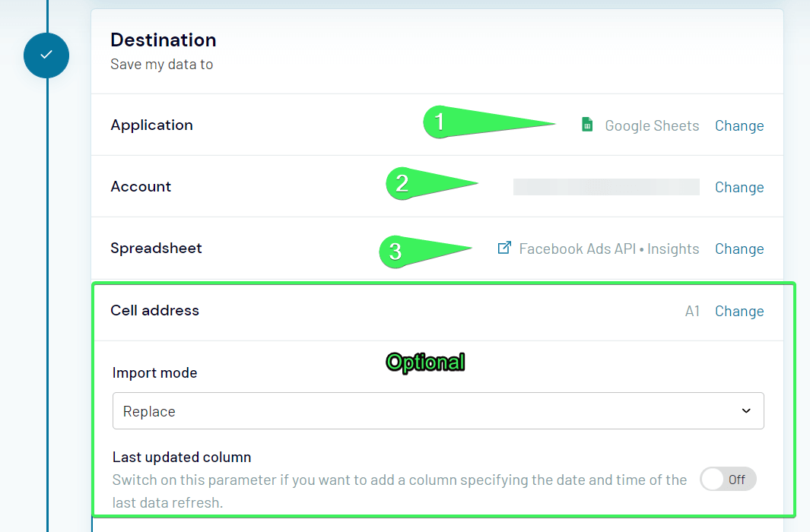Change the selected spreadsheet
The width and height of the screenshot is (810, 532).
pos(739,249)
